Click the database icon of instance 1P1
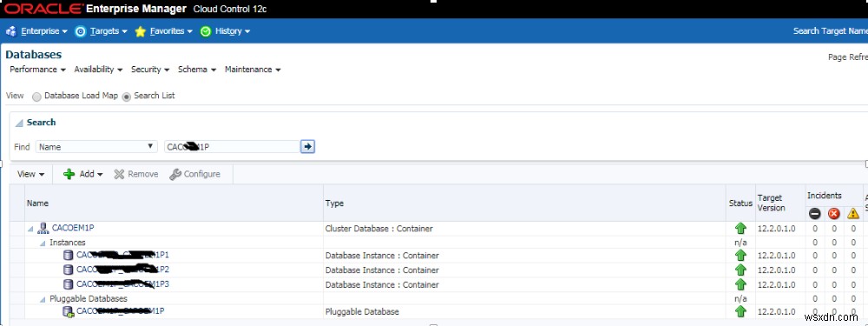The width and height of the screenshot is (868, 326). point(68,255)
